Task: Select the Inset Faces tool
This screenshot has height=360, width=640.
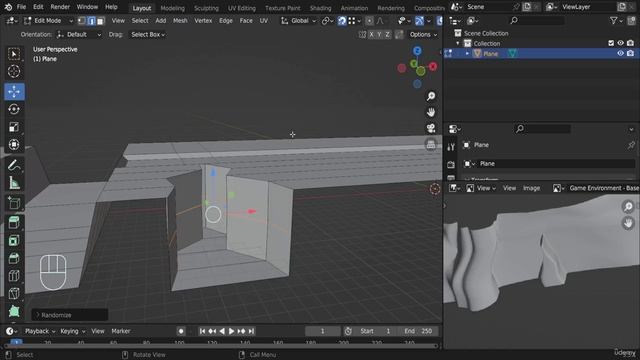Action: [14, 240]
